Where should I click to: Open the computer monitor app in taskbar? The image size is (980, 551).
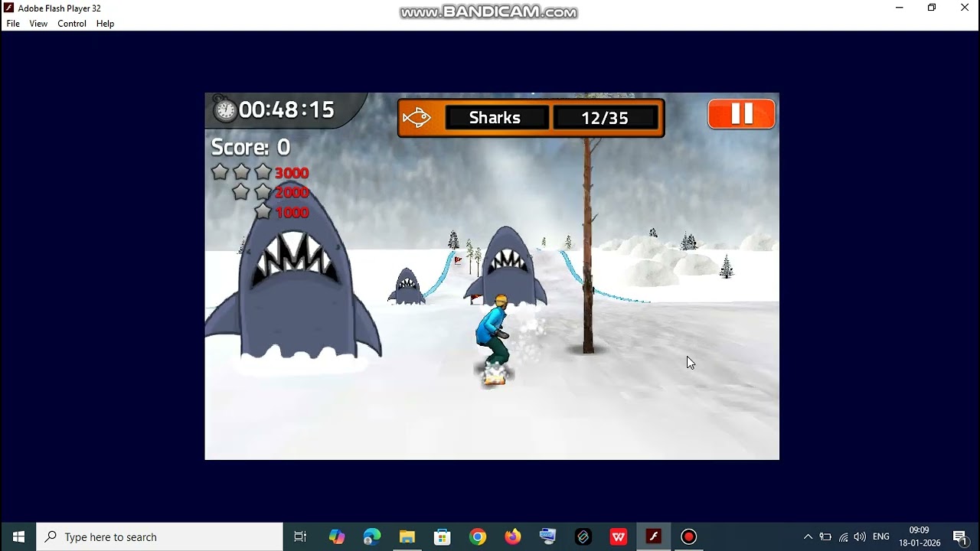[548, 536]
